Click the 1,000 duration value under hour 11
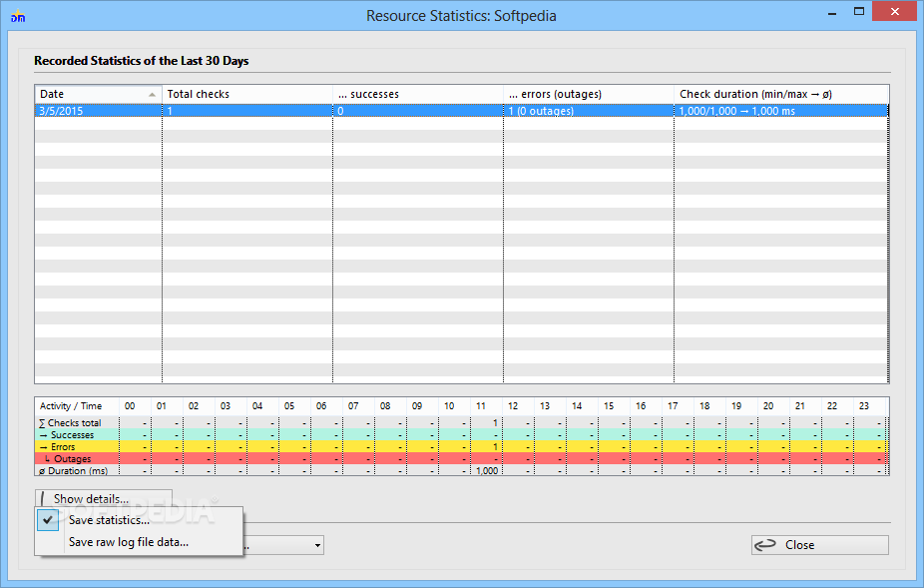This screenshot has height=588, width=924. [487, 470]
